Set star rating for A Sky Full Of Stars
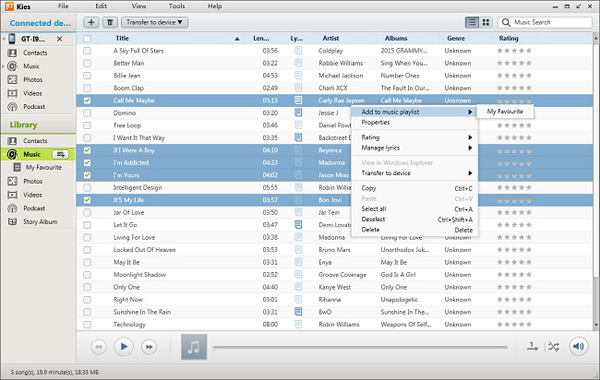This screenshot has height=380, width=600. (x=514, y=51)
